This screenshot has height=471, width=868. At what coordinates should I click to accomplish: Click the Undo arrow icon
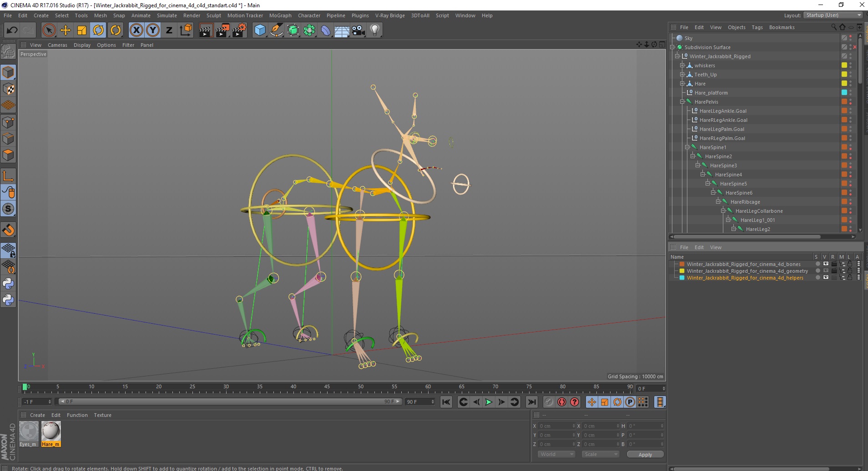(x=12, y=30)
